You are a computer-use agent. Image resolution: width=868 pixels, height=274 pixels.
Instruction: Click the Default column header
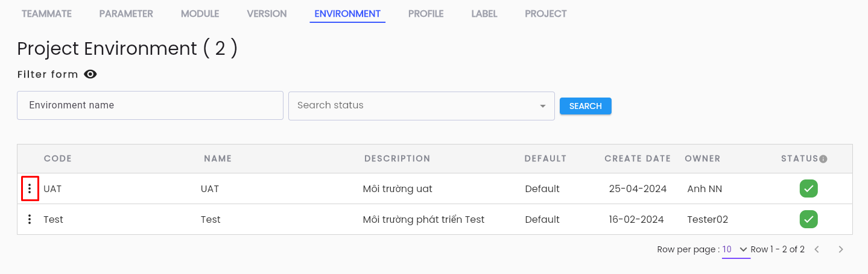(545, 159)
